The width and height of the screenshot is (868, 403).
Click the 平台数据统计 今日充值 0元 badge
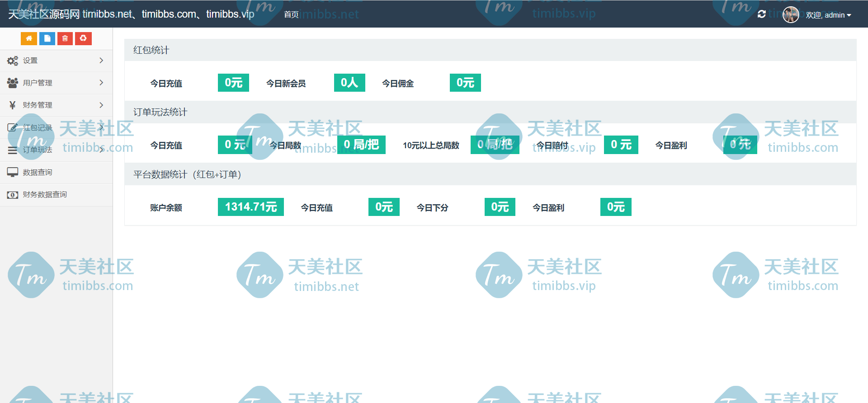point(384,207)
